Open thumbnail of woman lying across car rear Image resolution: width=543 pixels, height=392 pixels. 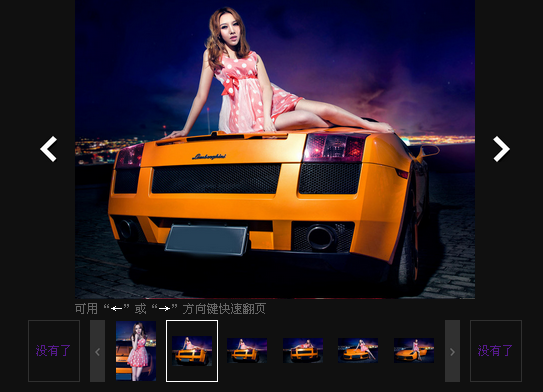pos(303,350)
